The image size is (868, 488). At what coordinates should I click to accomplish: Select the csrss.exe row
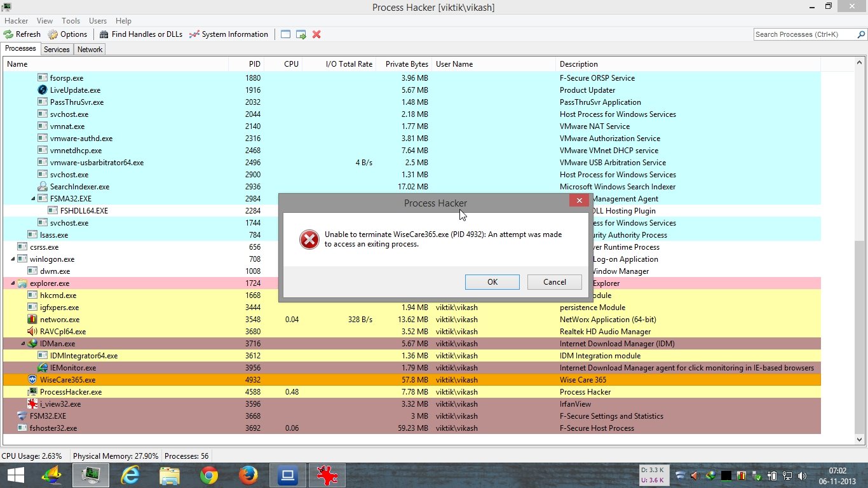412,247
